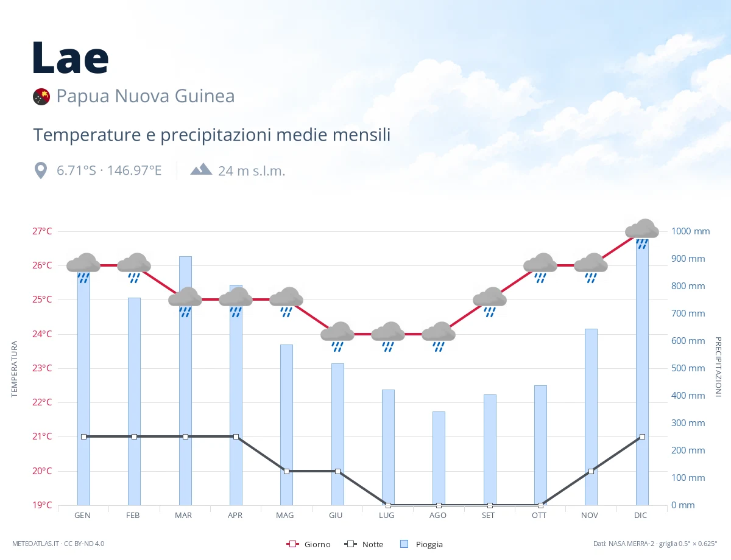Click the night temperature point for SET
Image resolution: width=731 pixels, height=560 pixels.
pyautogui.click(x=490, y=505)
